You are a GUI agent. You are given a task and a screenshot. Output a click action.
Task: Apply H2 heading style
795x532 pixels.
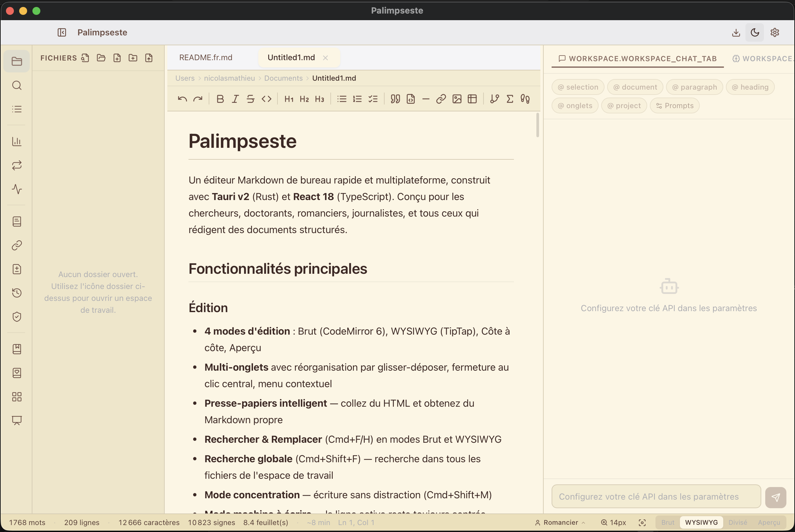click(304, 99)
